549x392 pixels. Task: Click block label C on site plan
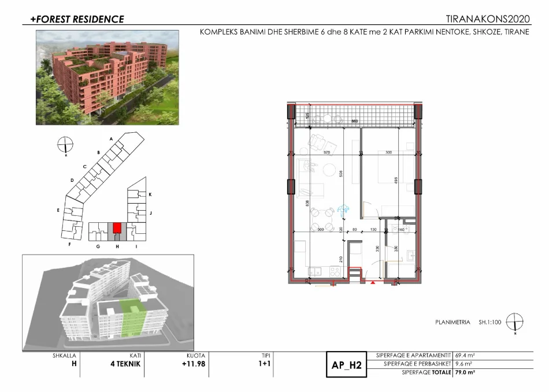click(x=85, y=166)
